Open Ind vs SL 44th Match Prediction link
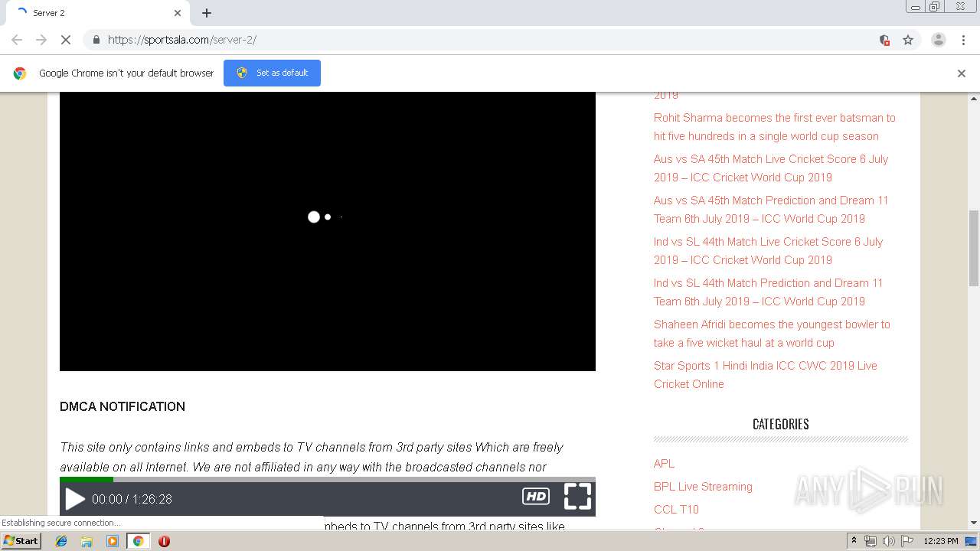 pyautogui.click(x=768, y=292)
